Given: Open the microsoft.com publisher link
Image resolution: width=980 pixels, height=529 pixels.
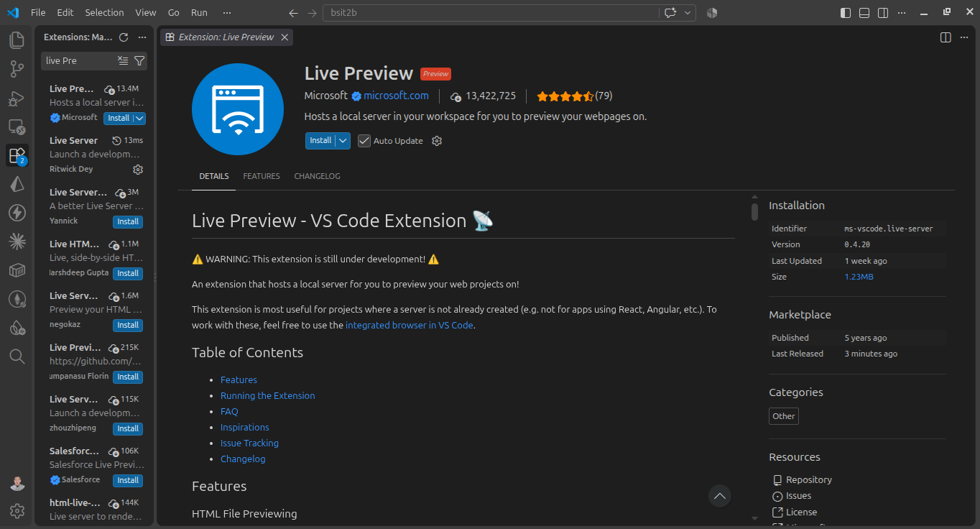Looking at the screenshot, I should point(396,96).
